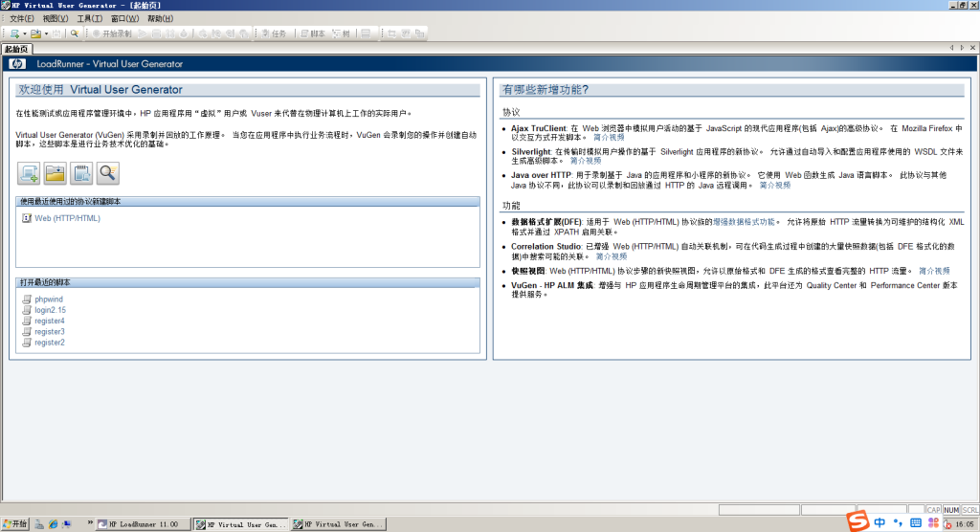Click the 16:05 system clock
This screenshot has width=980, height=532.
coord(965,524)
